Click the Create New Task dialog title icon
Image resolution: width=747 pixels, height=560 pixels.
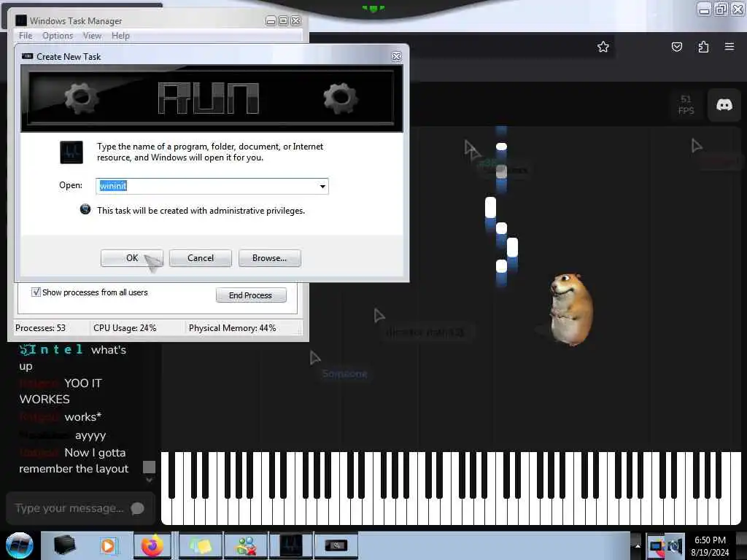pos(28,56)
